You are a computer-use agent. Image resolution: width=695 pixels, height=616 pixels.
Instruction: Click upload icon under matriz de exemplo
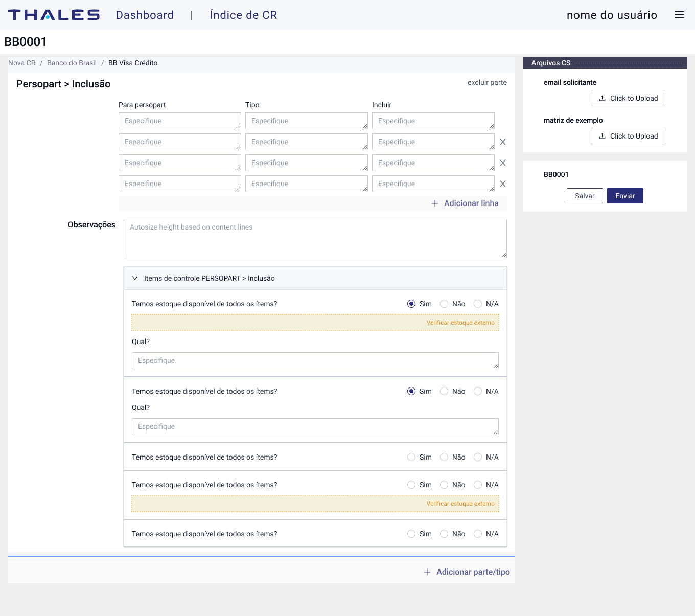(603, 136)
